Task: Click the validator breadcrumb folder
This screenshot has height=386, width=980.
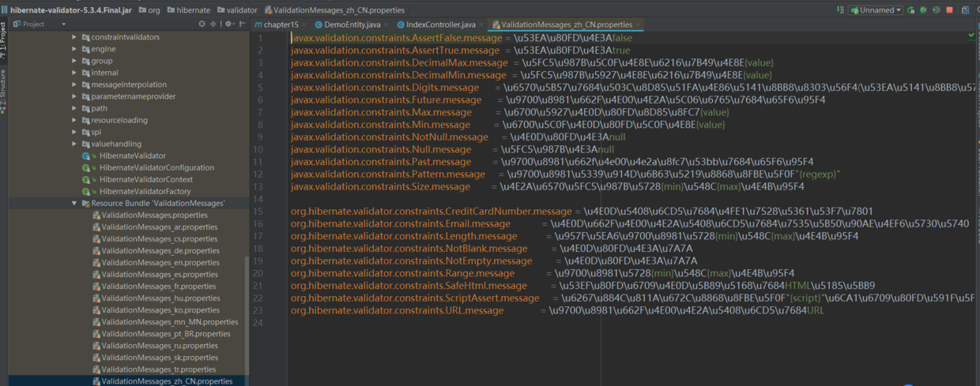Action: pos(236,10)
